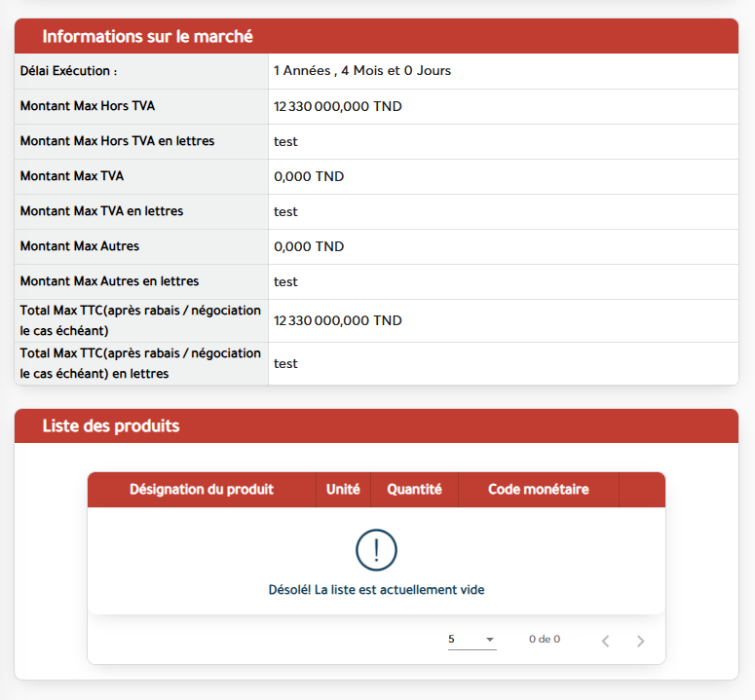
Task: Click the Quantité column header
Action: click(x=414, y=490)
